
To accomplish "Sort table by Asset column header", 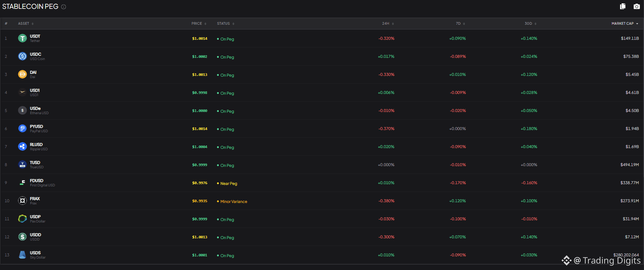I will [26, 24].
